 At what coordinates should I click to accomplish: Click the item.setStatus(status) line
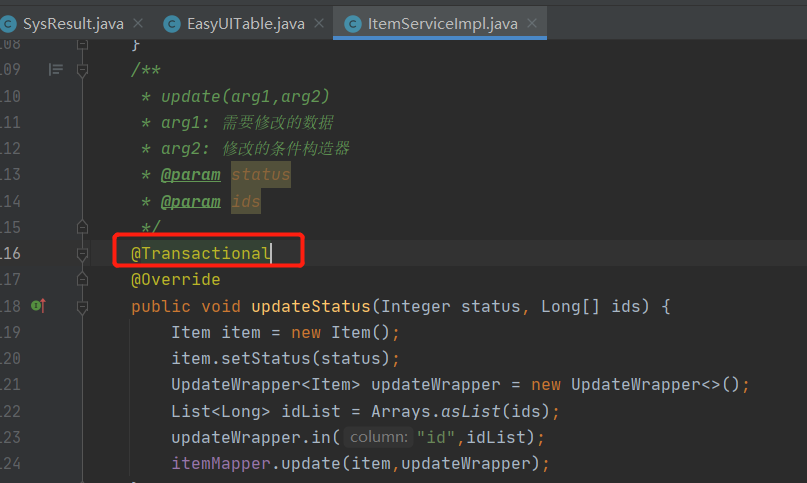click(285, 358)
